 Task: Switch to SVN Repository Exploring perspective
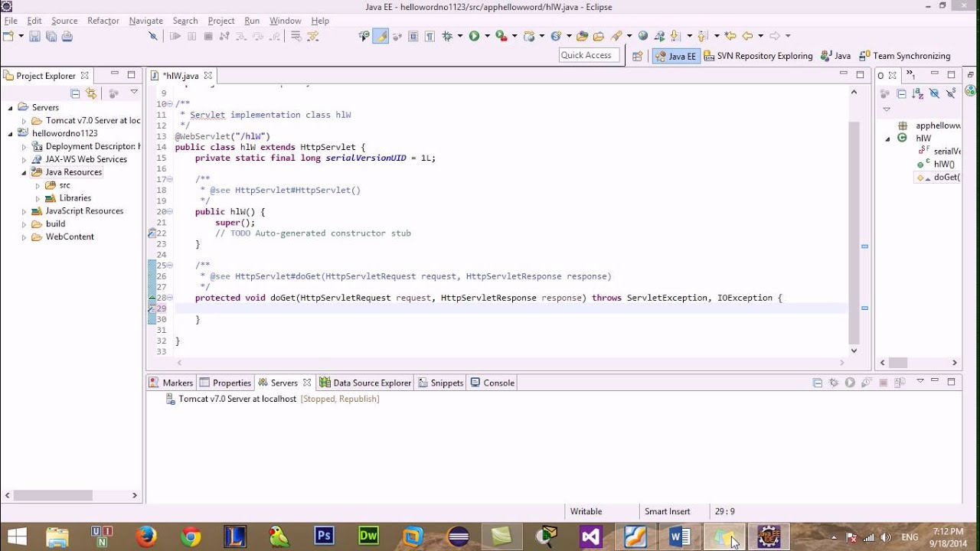(757, 56)
